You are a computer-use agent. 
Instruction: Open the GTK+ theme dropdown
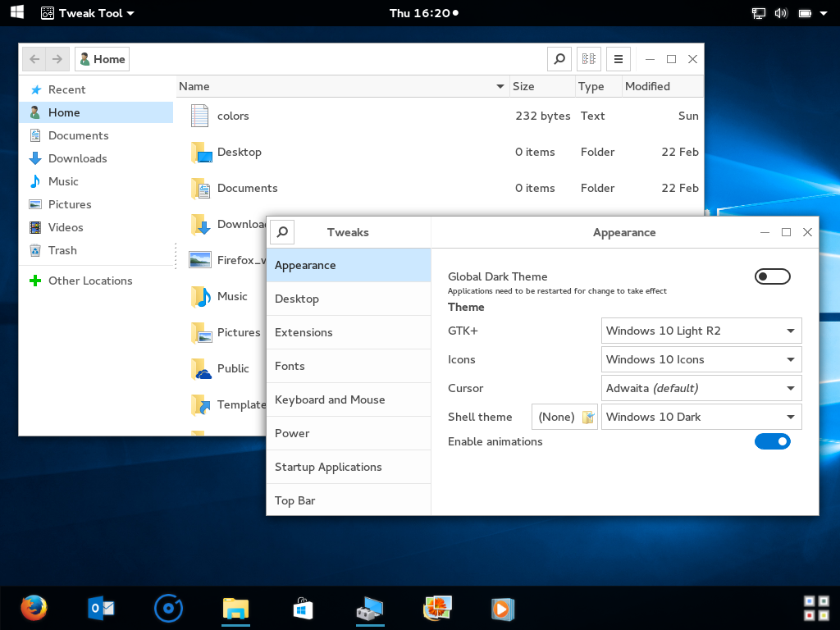click(701, 331)
